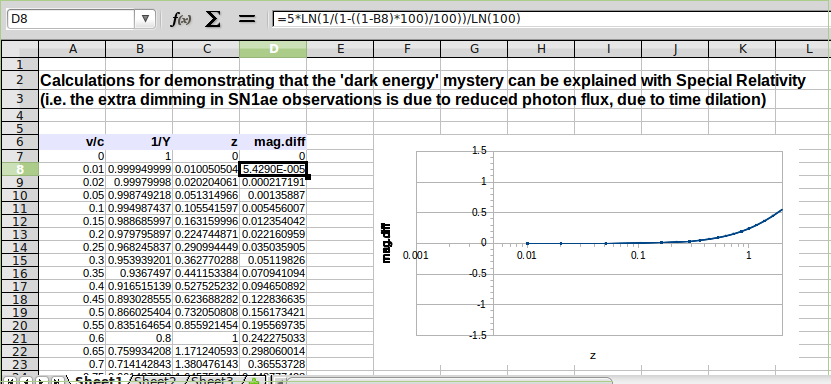Screen dimensions: 831x384
Task: Select column K header
Action: pyautogui.click(x=742, y=49)
